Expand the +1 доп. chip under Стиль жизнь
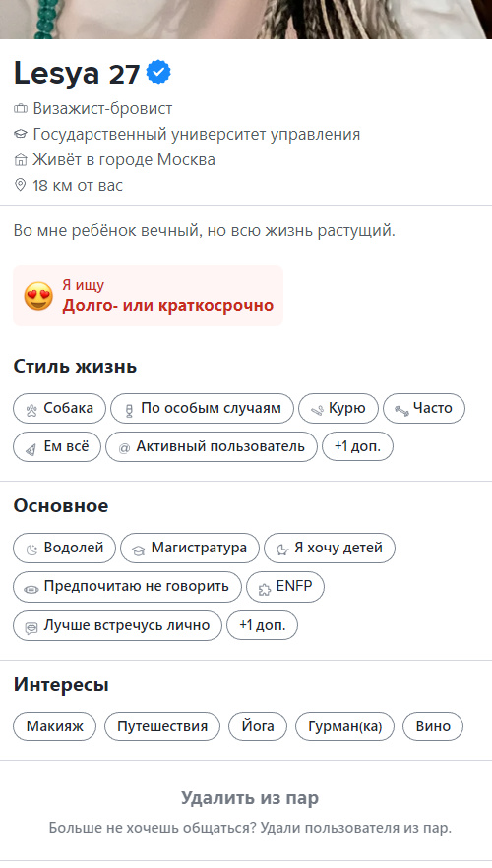Screen dimensions: 492x868 357,446
